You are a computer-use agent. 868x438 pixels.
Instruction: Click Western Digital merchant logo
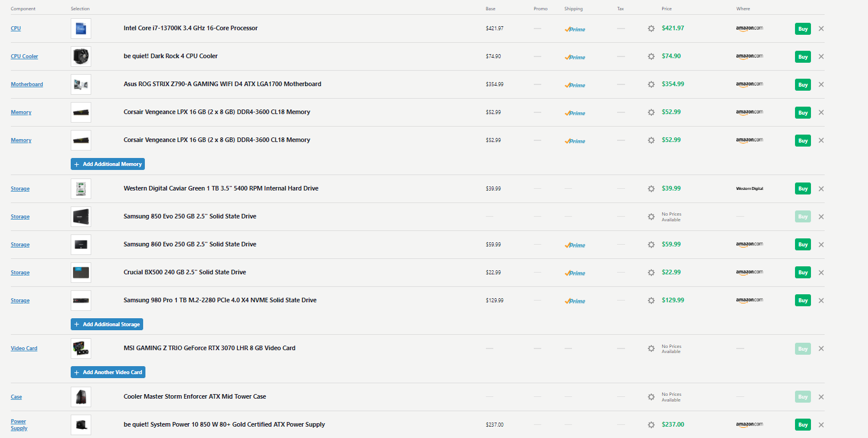749,189
